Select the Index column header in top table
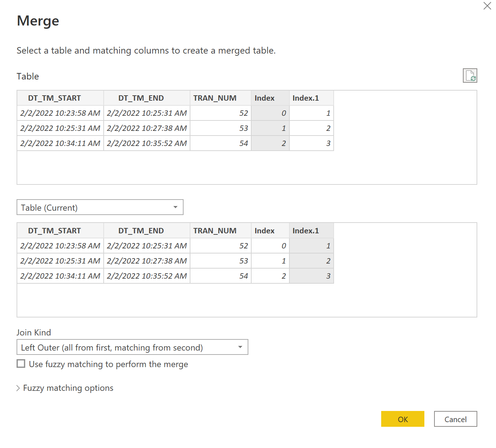The width and height of the screenshot is (496, 448). click(x=270, y=98)
